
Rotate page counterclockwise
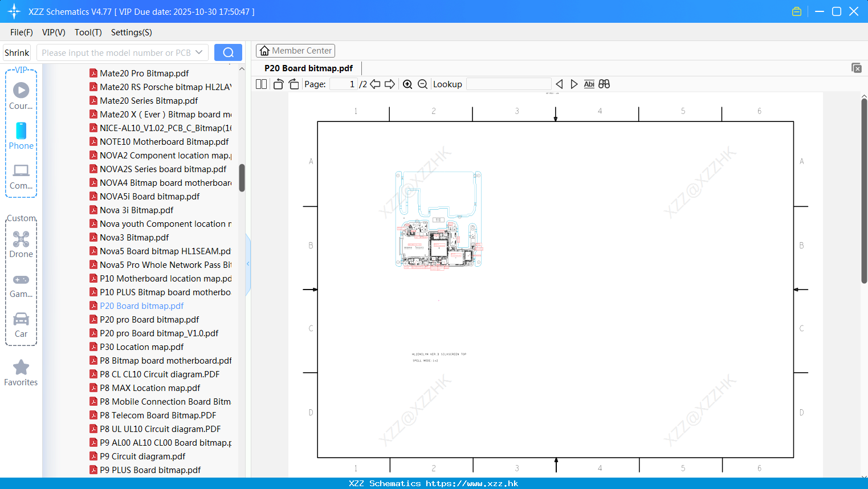point(278,84)
